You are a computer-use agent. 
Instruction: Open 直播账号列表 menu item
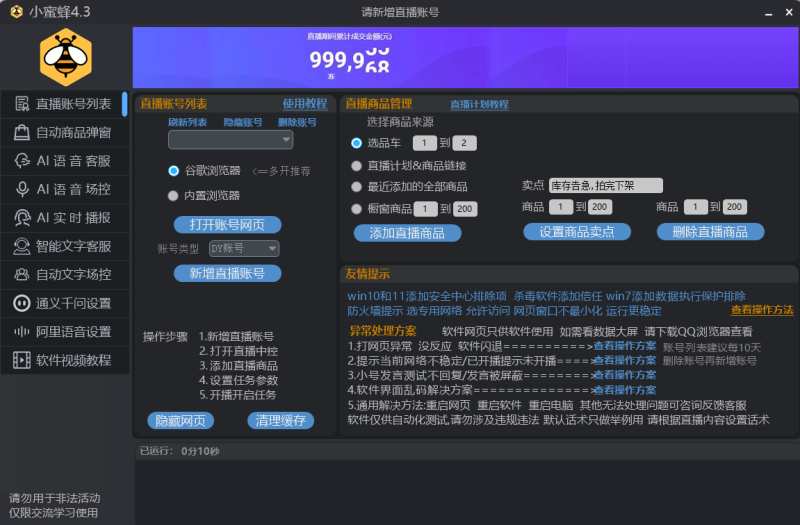click(x=64, y=104)
